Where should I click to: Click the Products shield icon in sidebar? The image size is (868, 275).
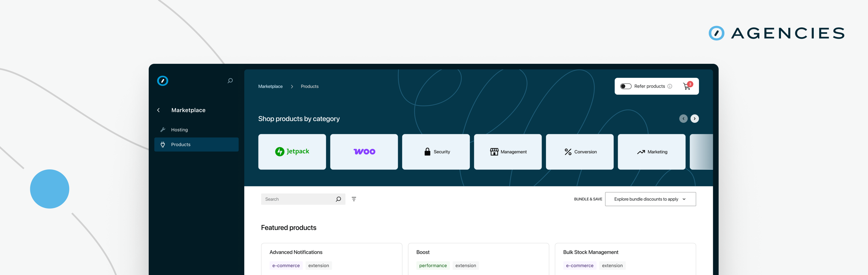pos(163,144)
